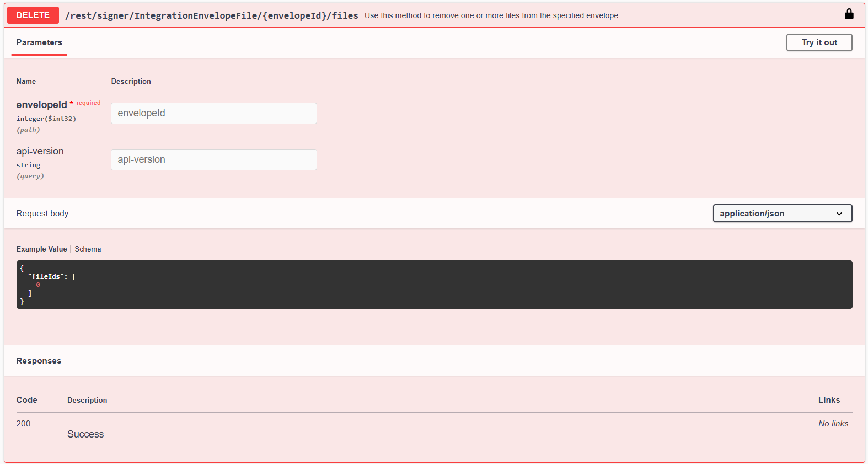Focus the api-version input field
The height and width of the screenshot is (464, 868).
213,159
